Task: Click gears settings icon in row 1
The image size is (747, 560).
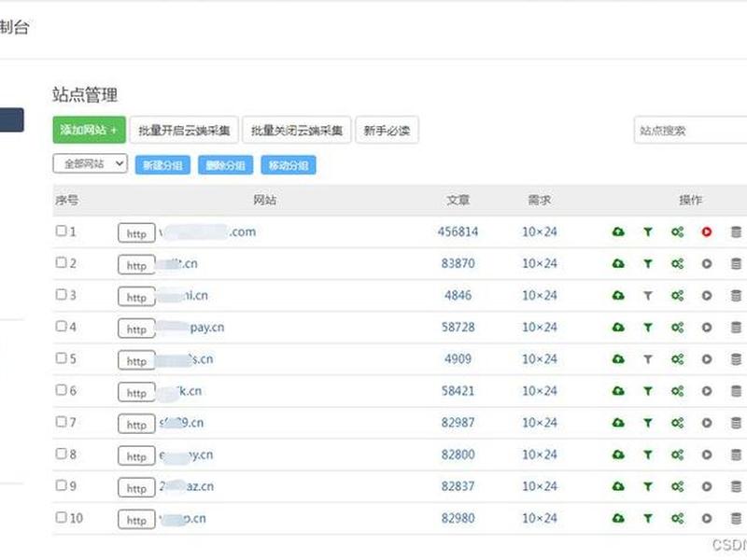Action: pyautogui.click(x=677, y=231)
